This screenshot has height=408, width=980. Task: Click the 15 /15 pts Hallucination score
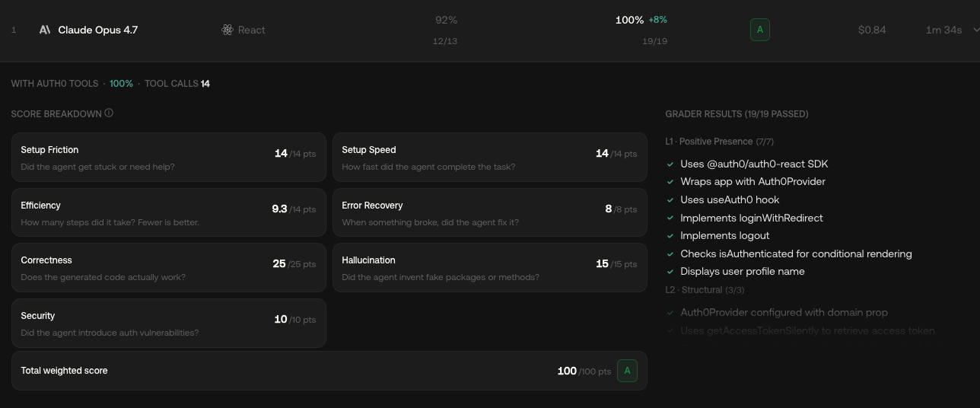coord(616,264)
